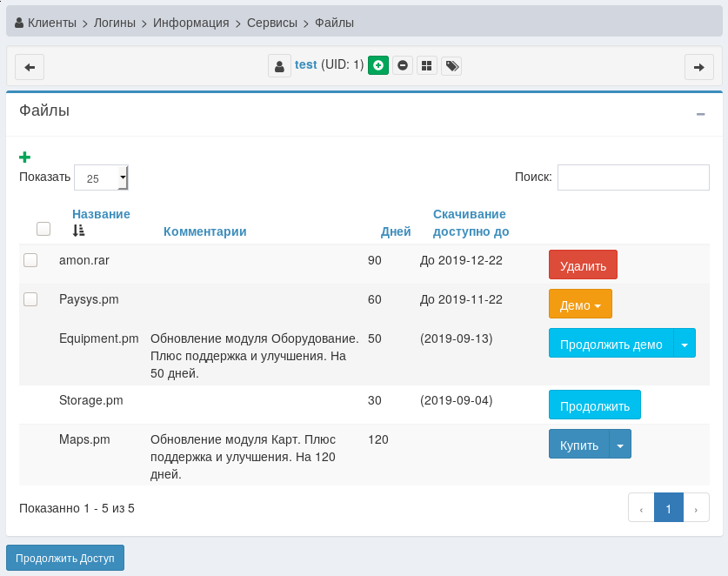The height and width of the screenshot is (576, 728).
Task: Check the amon.rar row checkbox
Action: coord(30,260)
